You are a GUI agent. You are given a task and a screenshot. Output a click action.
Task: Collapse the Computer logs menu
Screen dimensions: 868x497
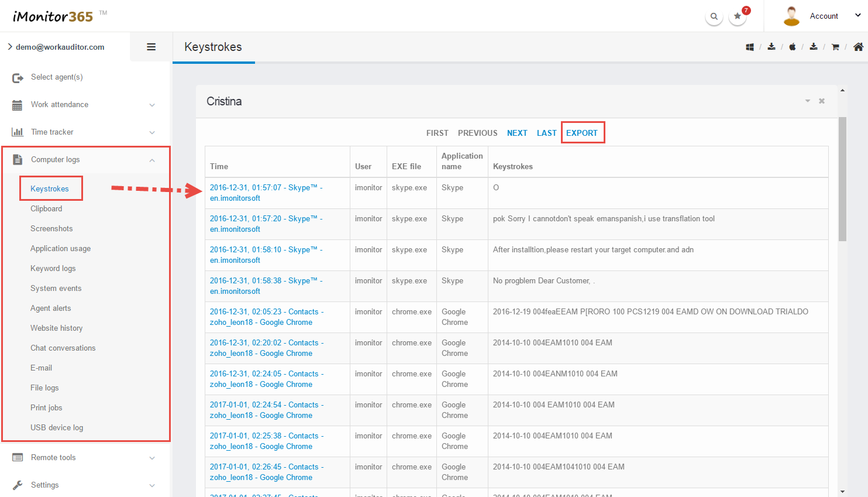[x=152, y=160]
